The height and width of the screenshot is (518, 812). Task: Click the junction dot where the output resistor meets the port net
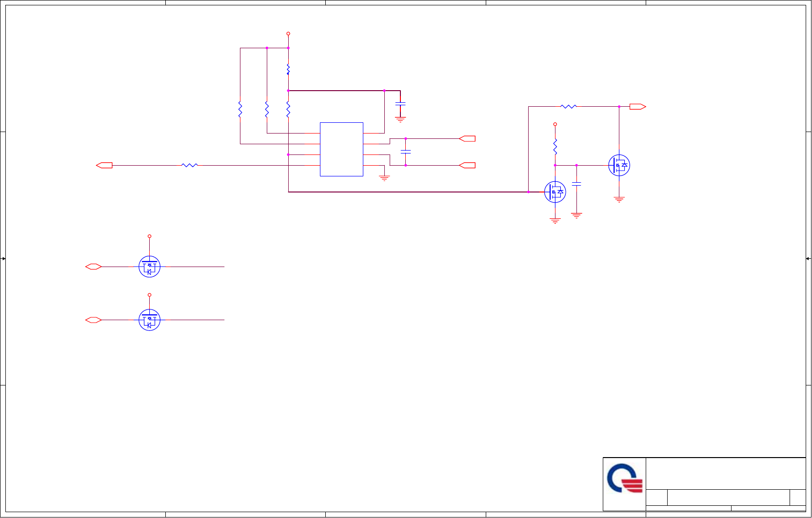coord(619,106)
